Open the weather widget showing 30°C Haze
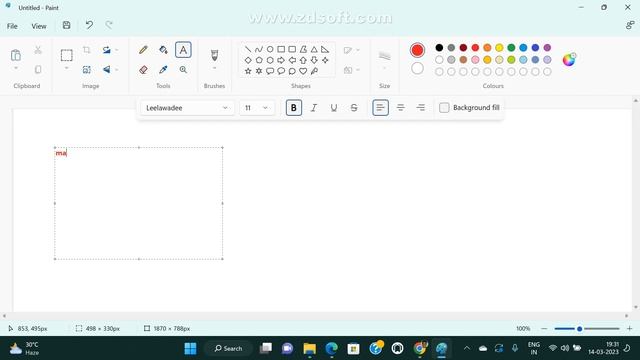 pos(24,348)
